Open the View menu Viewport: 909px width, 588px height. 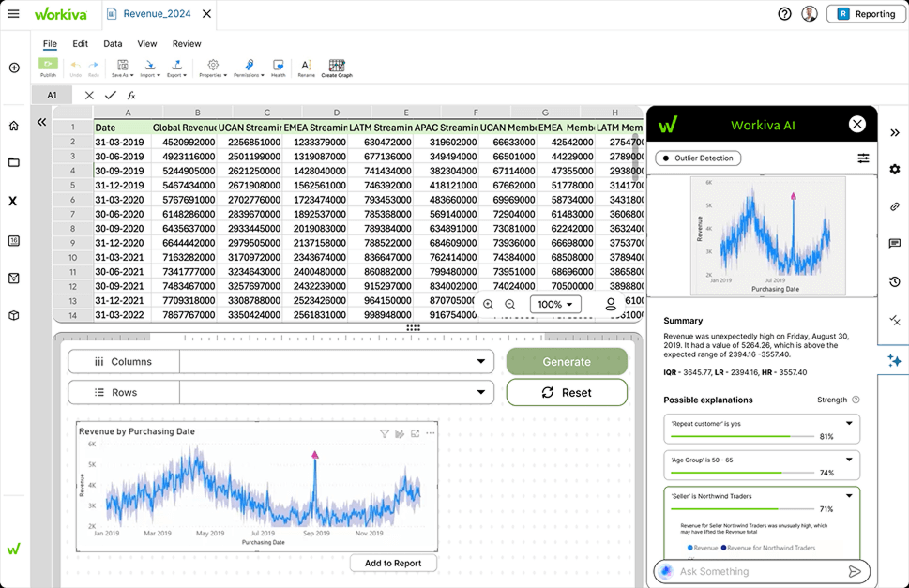(146, 43)
